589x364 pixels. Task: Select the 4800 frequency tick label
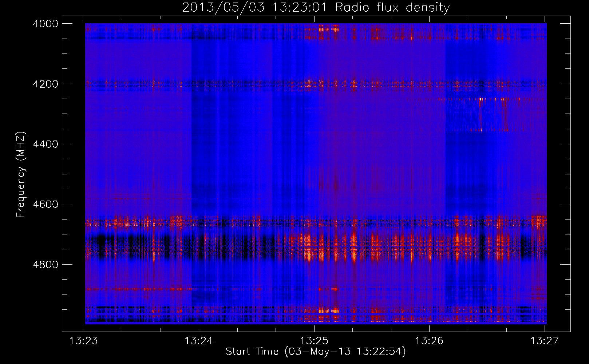(x=46, y=265)
